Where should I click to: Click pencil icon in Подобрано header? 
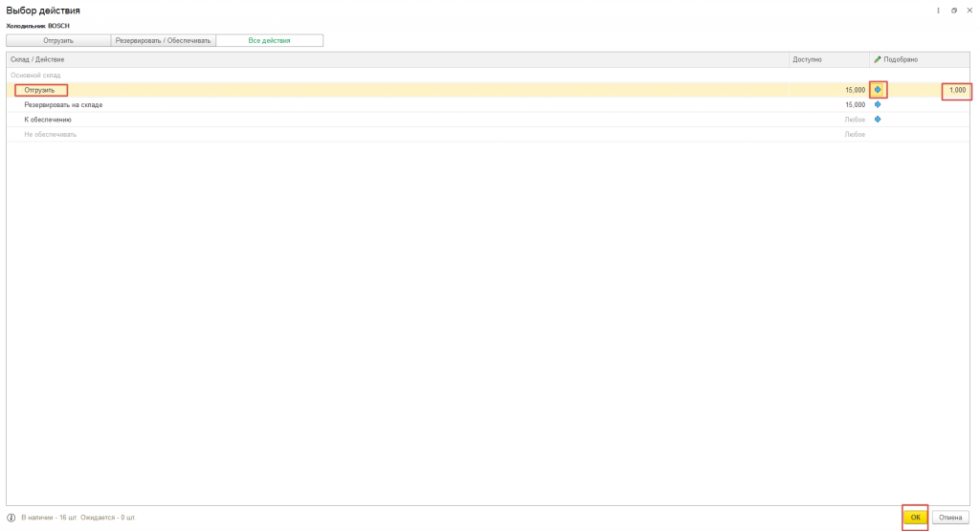tap(878, 59)
